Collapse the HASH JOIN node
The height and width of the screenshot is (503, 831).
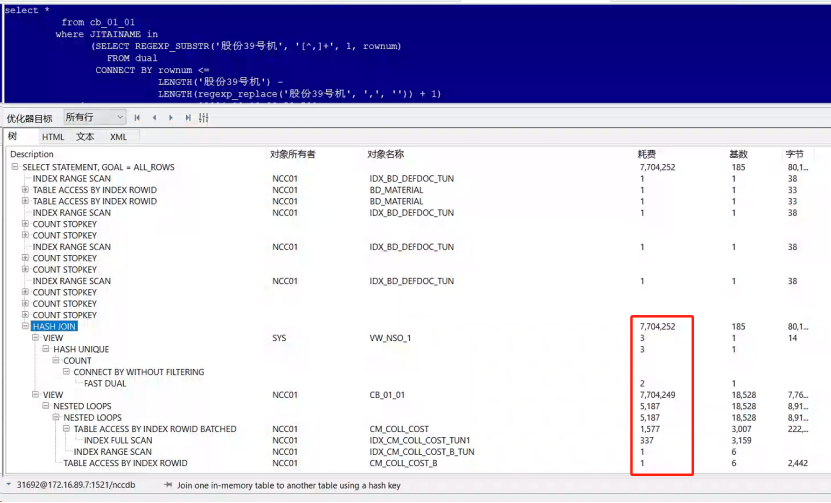click(x=25, y=326)
